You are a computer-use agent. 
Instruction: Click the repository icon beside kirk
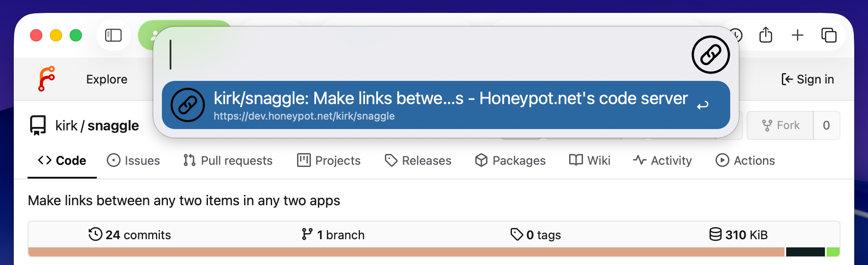pyautogui.click(x=37, y=125)
